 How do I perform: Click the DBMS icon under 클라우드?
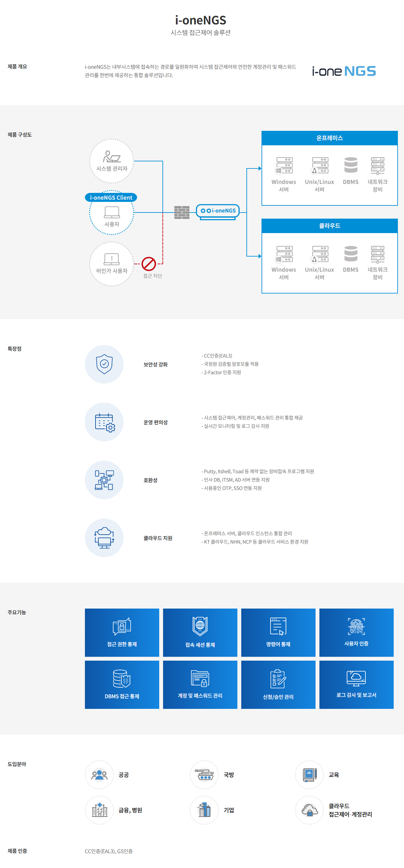pos(351,254)
